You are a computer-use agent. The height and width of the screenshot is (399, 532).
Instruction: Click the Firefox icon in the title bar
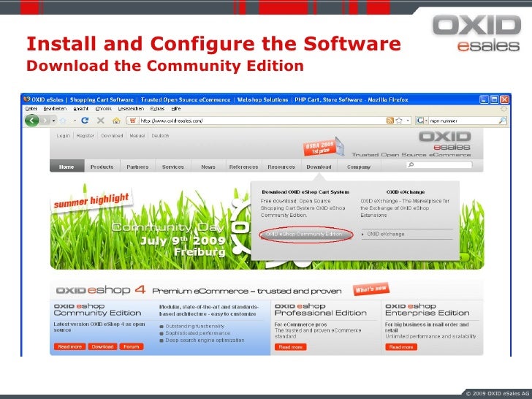[x=27, y=99]
